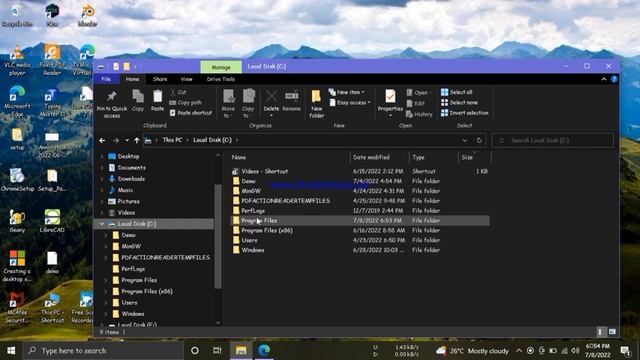640x360 pixels.
Task: Open the Copy to menu
Action: click(x=248, y=104)
